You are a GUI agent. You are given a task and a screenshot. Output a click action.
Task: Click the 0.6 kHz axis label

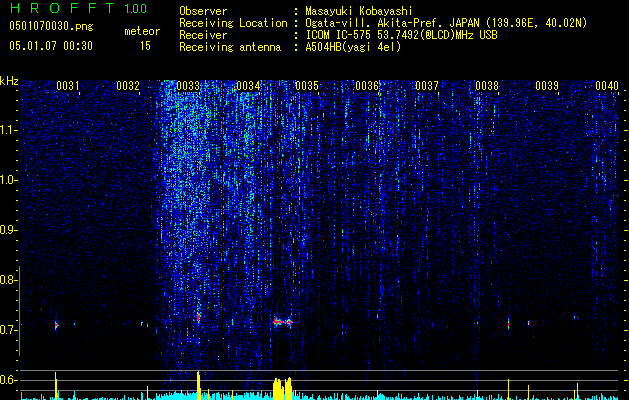(8, 380)
